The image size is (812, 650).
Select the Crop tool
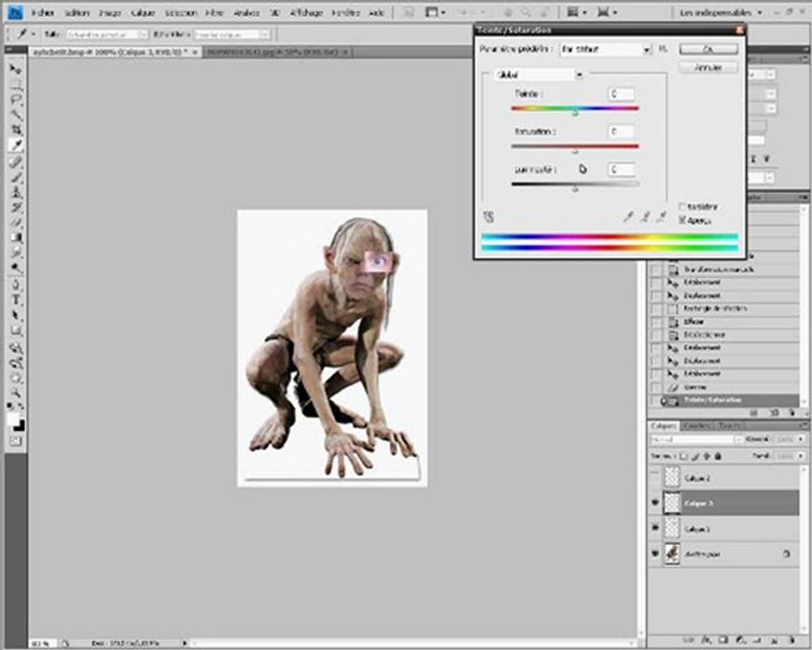[x=16, y=130]
